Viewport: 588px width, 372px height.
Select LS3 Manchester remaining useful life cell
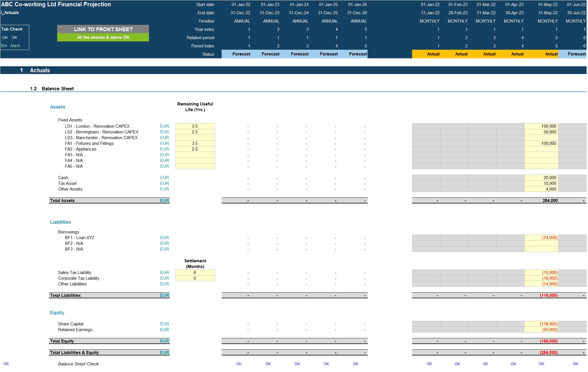pos(195,138)
